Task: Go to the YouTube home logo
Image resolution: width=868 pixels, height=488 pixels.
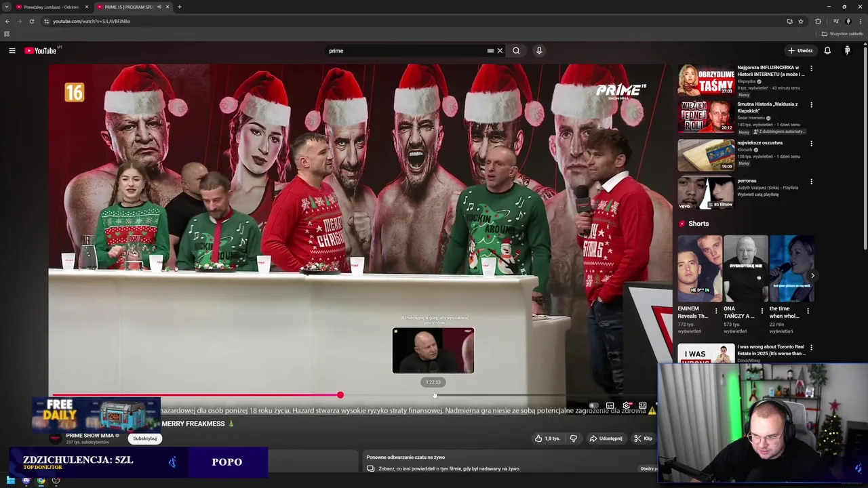Action: pyautogui.click(x=40, y=51)
